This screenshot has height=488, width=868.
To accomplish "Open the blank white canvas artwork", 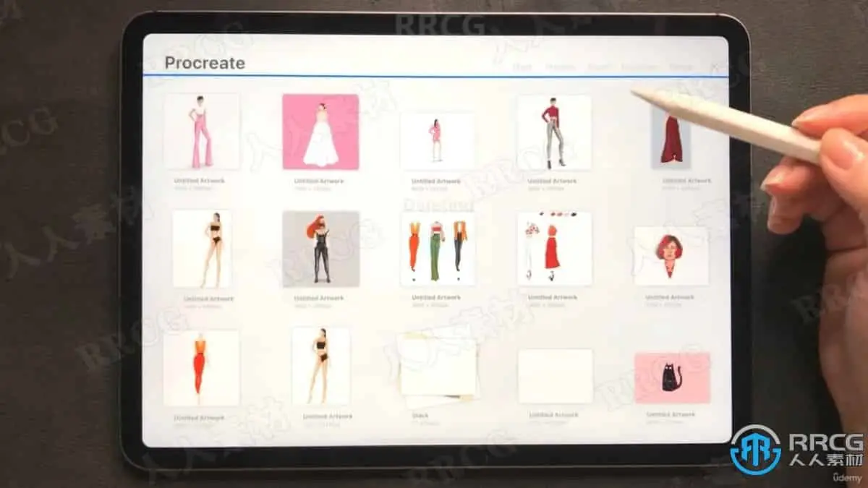I will (x=555, y=376).
